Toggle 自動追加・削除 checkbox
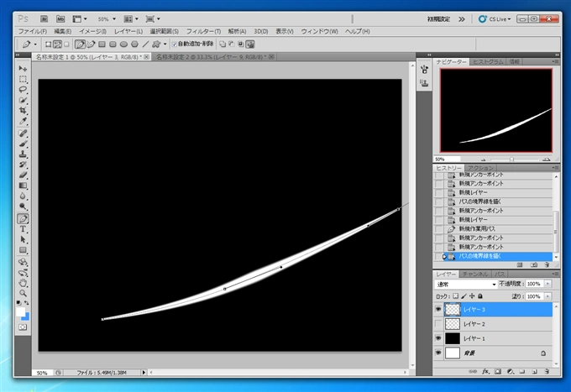The image size is (571, 392). point(175,44)
